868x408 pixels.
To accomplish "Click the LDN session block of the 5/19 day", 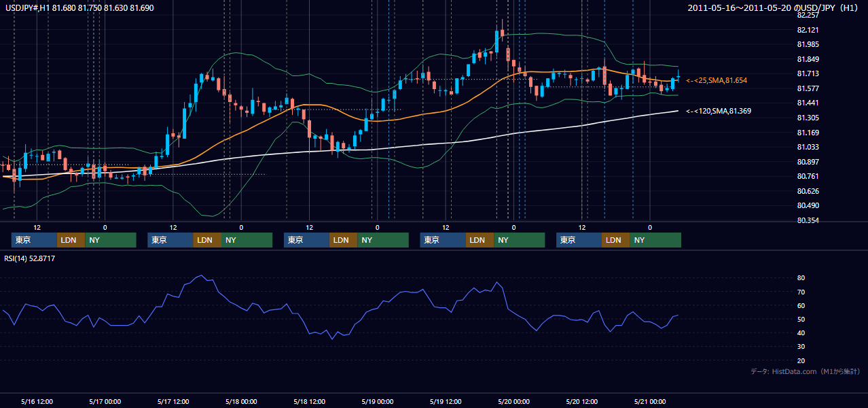I will [x=480, y=240].
